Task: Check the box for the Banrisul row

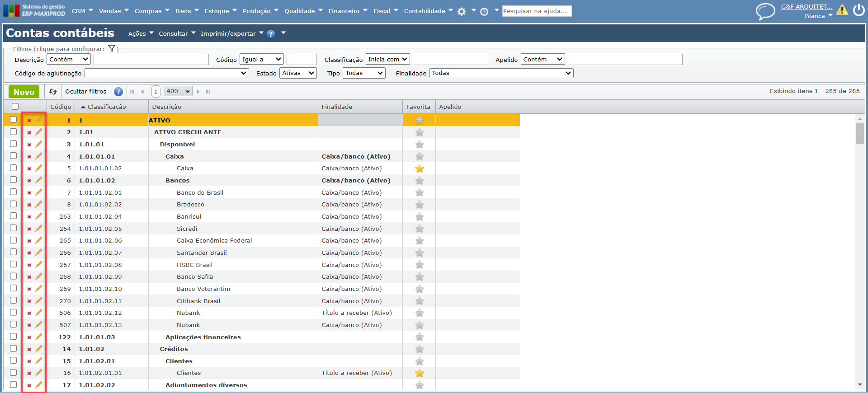Action: [14, 216]
